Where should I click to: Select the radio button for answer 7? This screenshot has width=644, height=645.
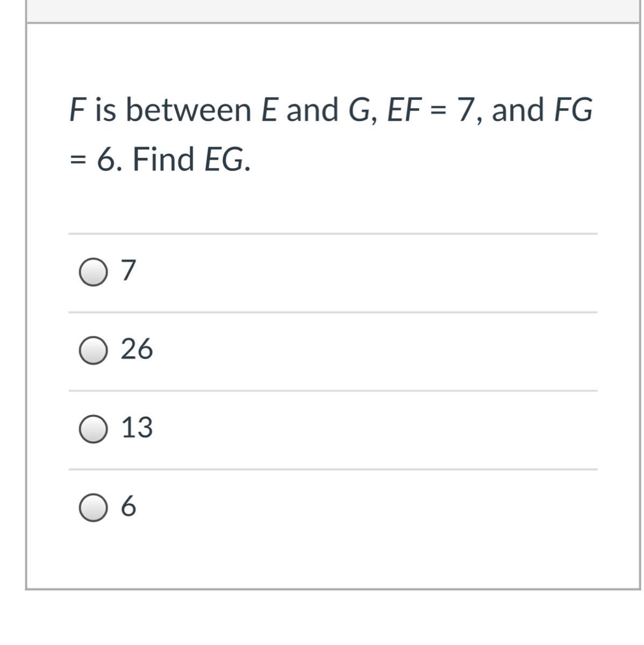[92, 273]
